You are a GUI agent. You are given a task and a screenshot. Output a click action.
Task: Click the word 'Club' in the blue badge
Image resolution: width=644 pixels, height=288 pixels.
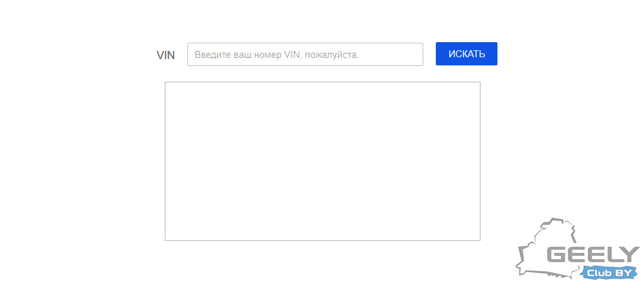point(599,273)
